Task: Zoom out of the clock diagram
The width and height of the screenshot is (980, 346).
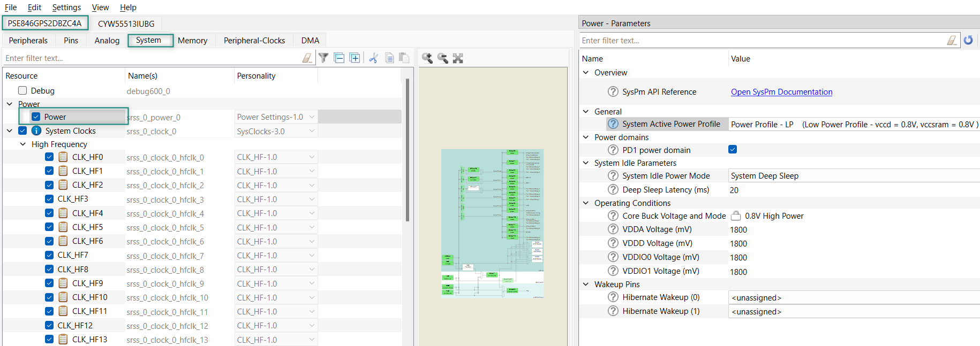Action: click(x=442, y=58)
